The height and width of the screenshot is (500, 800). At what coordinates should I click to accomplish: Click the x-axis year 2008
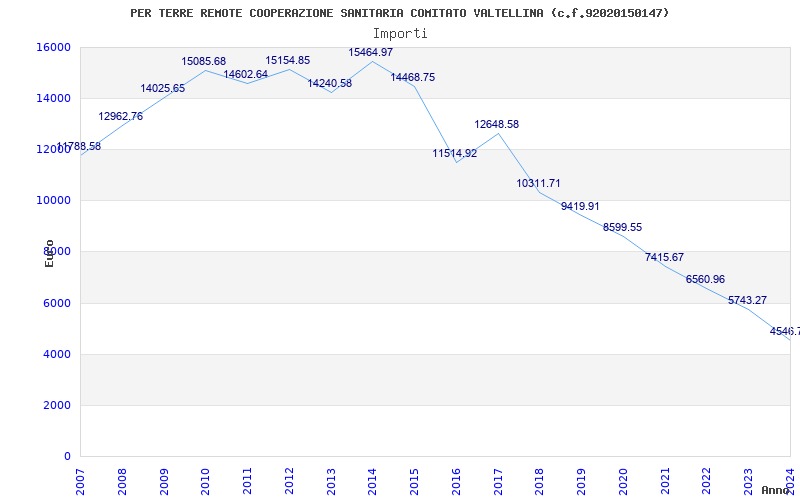coord(122,482)
